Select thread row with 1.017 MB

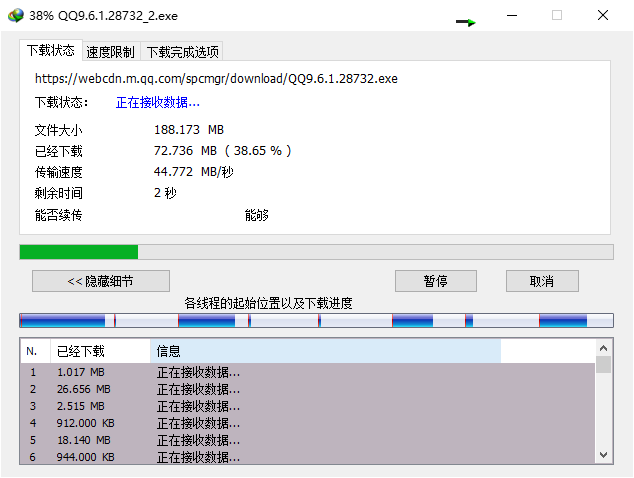tap(308, 372)
